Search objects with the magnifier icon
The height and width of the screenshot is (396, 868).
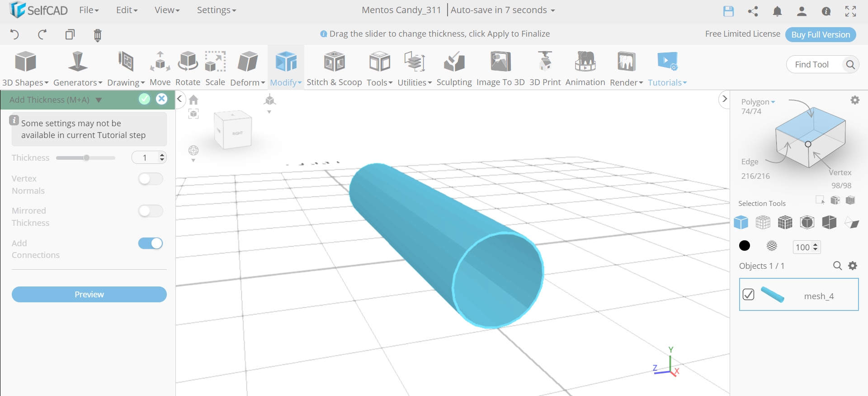click(x=837, y=266)
